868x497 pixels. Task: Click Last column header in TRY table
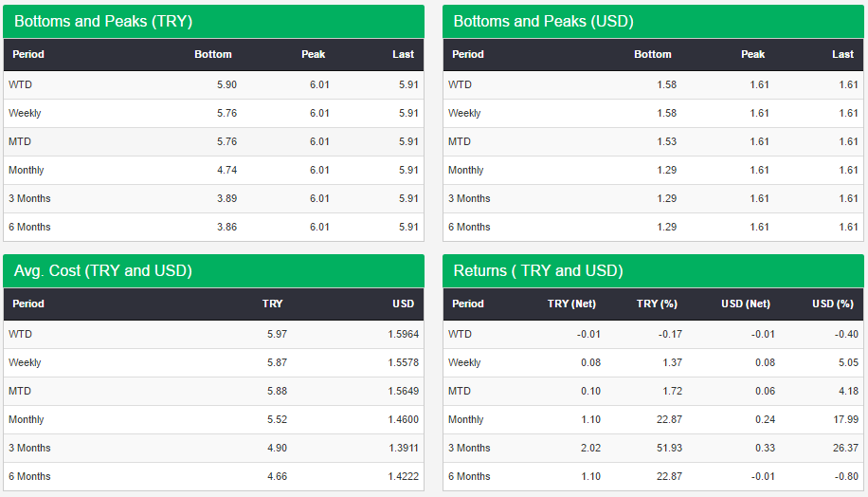[403, 54]
